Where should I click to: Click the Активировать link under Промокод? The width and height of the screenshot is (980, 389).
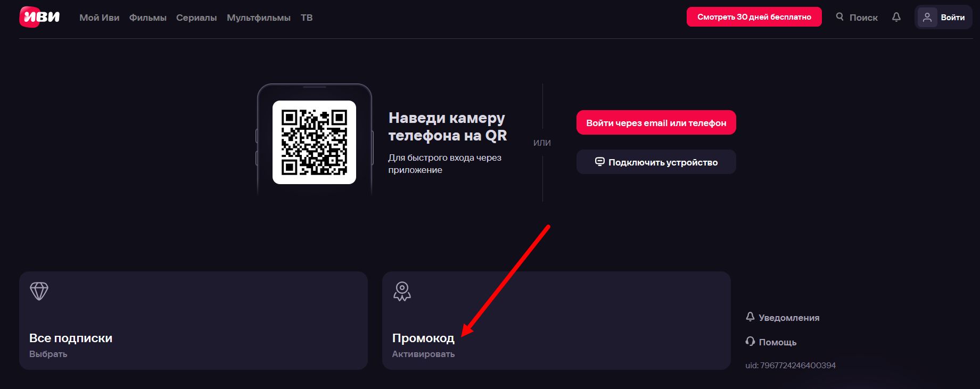coord(423,354)
